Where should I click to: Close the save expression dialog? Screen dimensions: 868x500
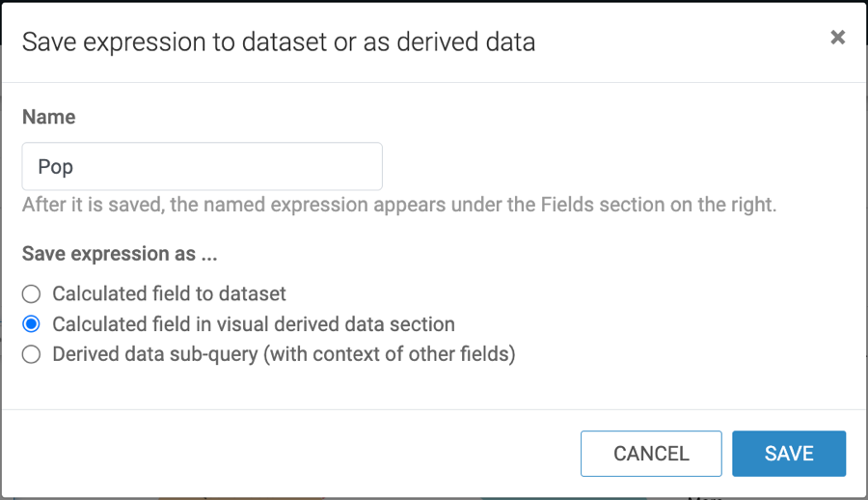tap(837, 38)
